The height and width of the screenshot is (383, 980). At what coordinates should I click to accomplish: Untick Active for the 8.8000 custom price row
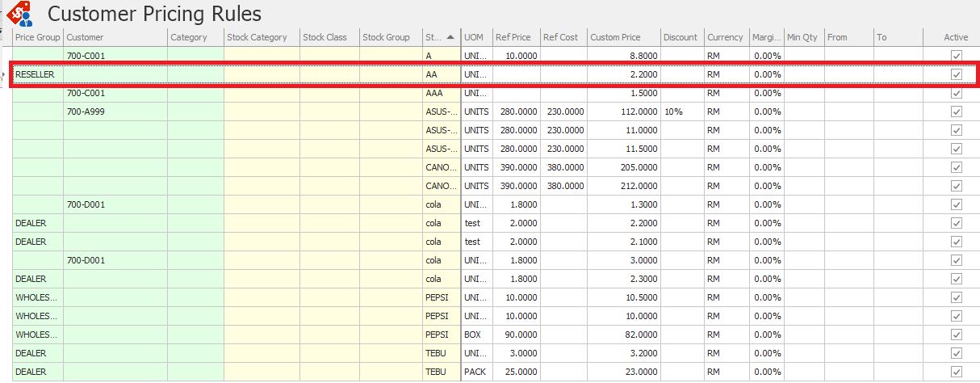click(957, 56)
